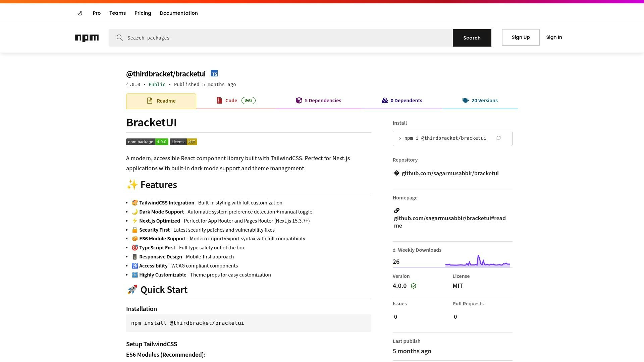This screenshot has width=644, height=362.
Task: Click the npm install @thirdbracket/bracketui code block
Action: [249, 323]
